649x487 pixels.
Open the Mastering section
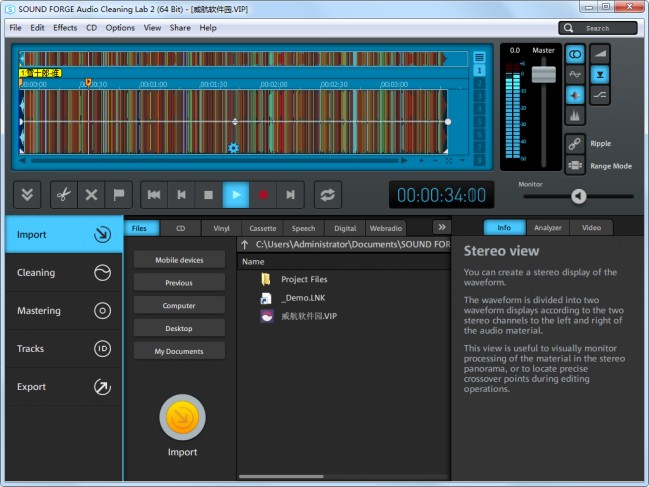pyautogui.click(x=64, y=311)
